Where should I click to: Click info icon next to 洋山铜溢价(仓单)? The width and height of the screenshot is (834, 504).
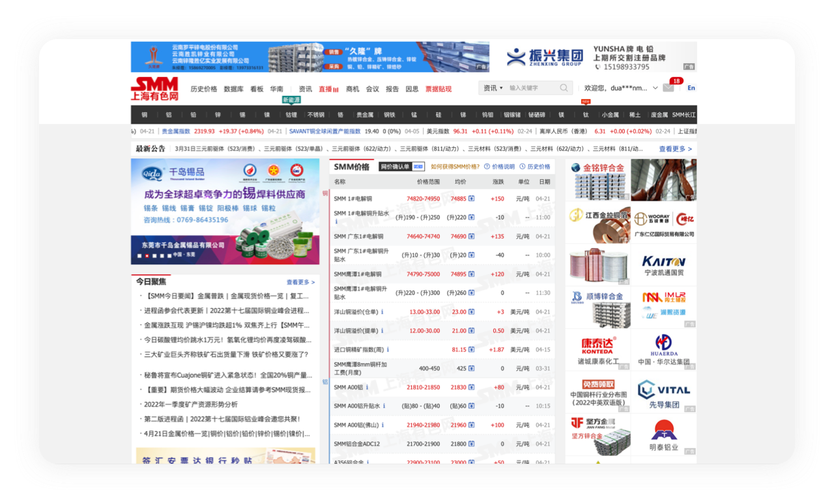click(382, 312)
